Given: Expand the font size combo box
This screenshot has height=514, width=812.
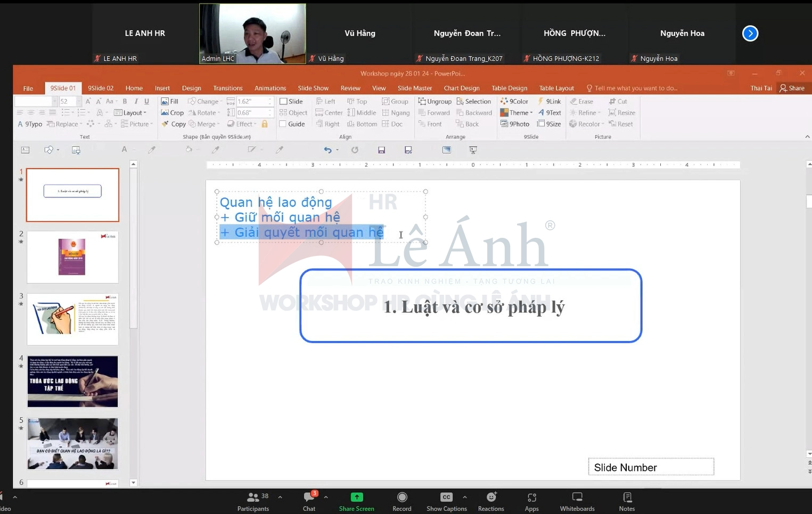Looking at the screenshot, I should [78, 101].
